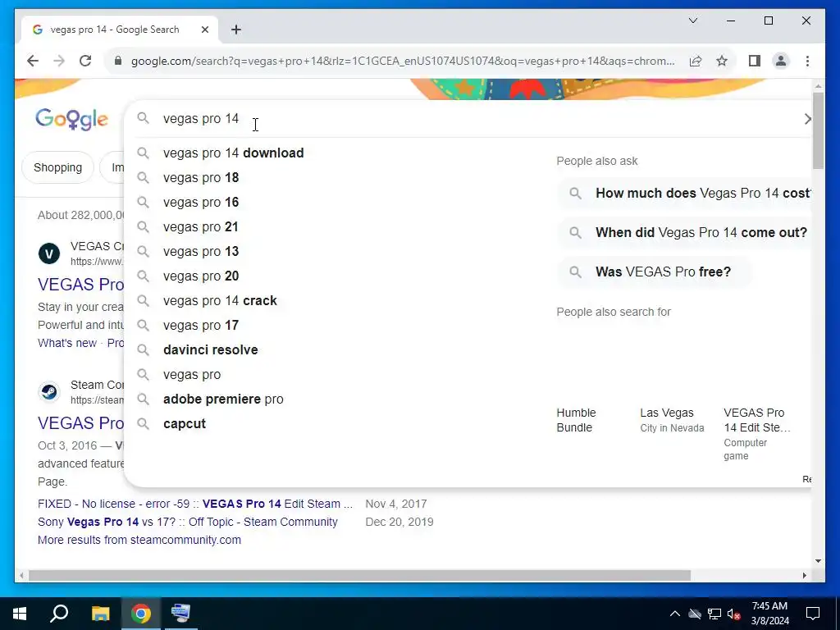The height and width of the screenshot is (630, 840).
Task: Click the magnifier icon in search box
Action: point(143,118)
